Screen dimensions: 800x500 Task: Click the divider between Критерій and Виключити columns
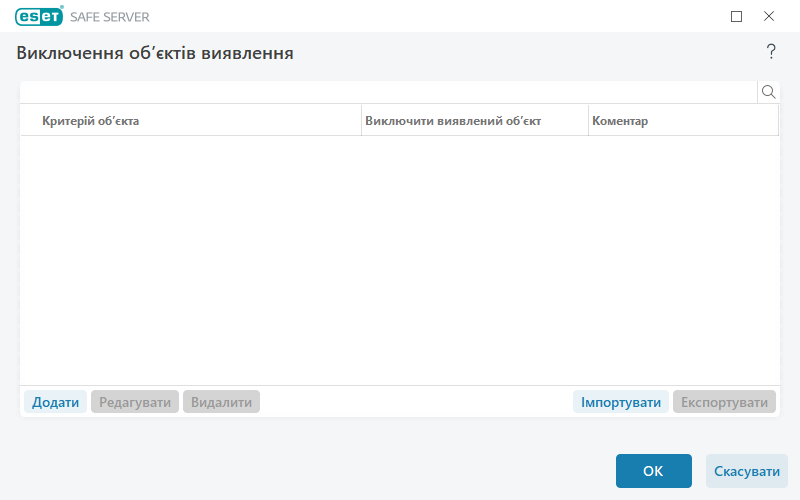pos(361,121)
